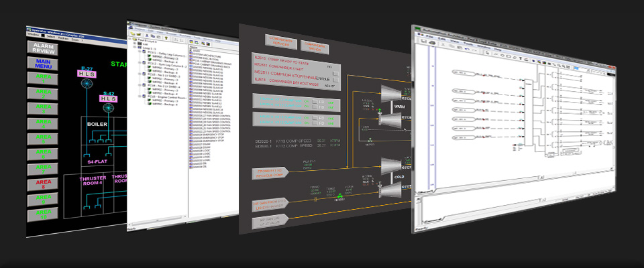Click the E-27 HLS indicator box
The image size is (644, 268).
[x=87, y=74]
